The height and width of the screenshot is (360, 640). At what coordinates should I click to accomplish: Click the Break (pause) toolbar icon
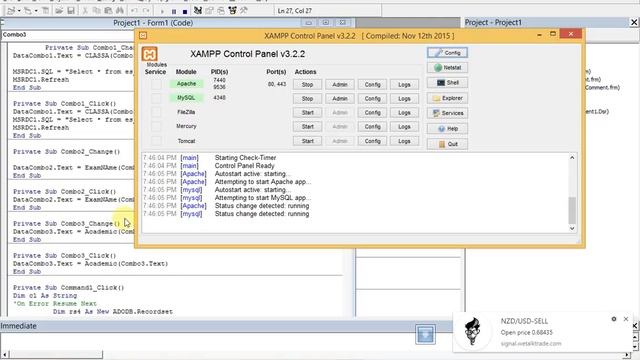[x=174, y=11]
